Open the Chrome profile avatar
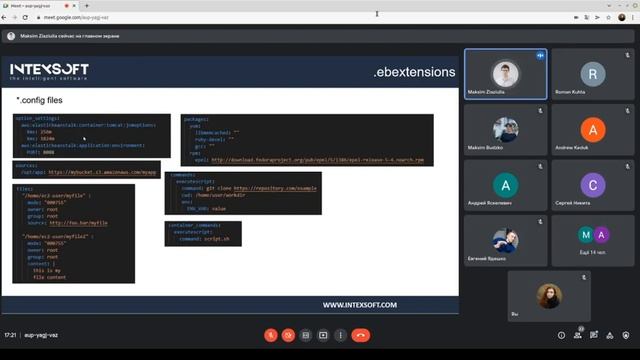 click(x=622, y=17)
